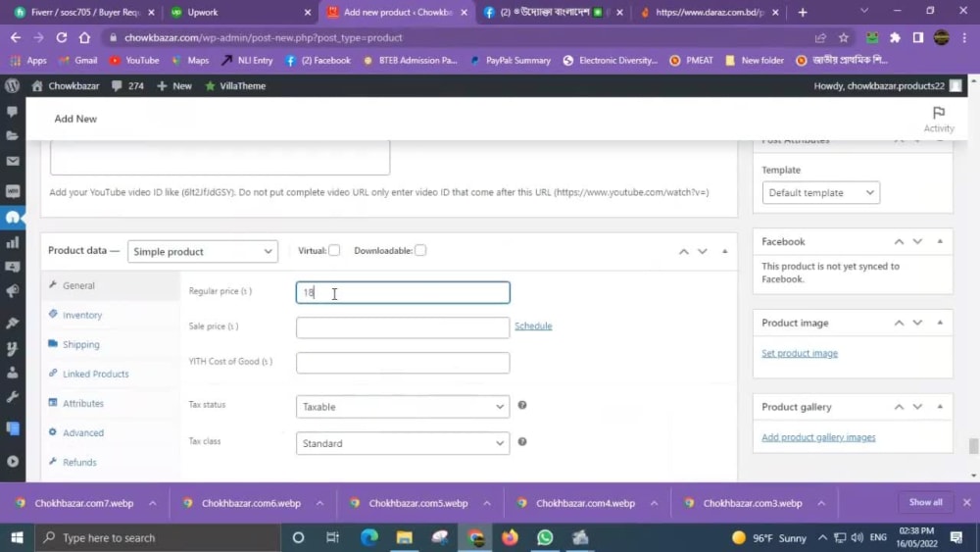Click the page vertical scrollbar thumb
The image size is (980, 552).
[x=973, y=446]
